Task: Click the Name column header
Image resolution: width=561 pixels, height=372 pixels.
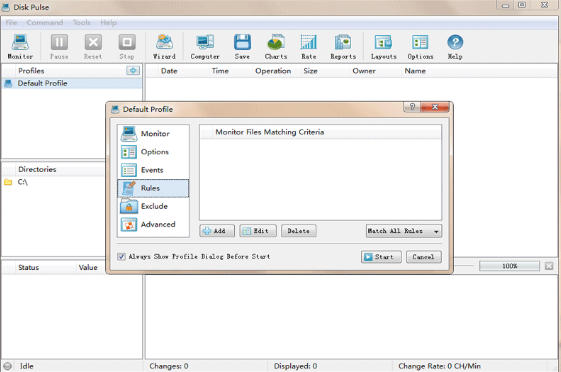Action: [x=415, y=71]
